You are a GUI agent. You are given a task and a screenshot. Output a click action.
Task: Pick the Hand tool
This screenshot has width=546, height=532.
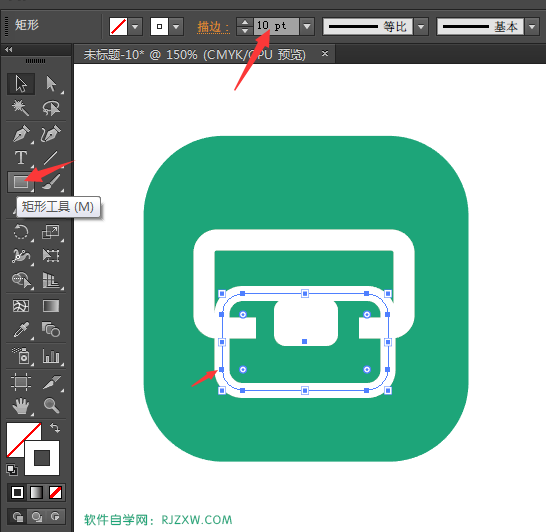[x=21, y=406]
